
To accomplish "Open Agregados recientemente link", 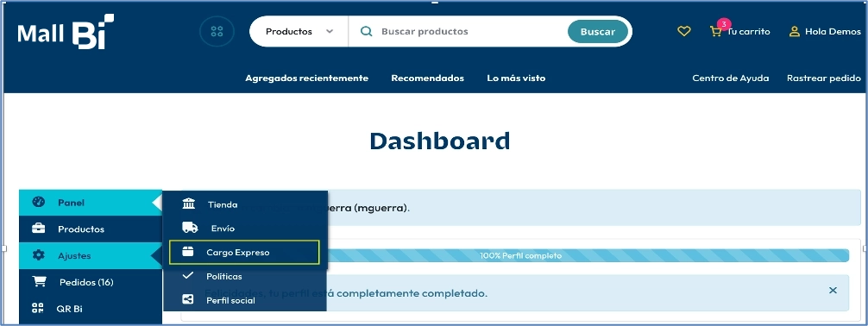I will pos(306,78).
